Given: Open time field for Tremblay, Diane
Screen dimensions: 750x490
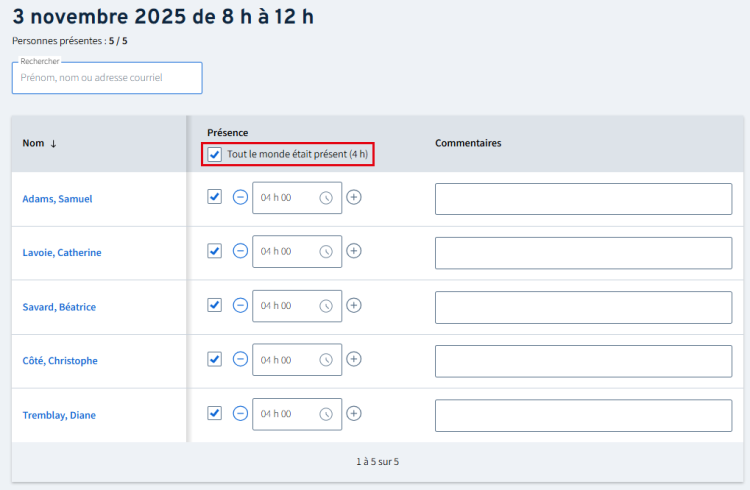Looking at the screenshot, I should [x=286, y=414].
